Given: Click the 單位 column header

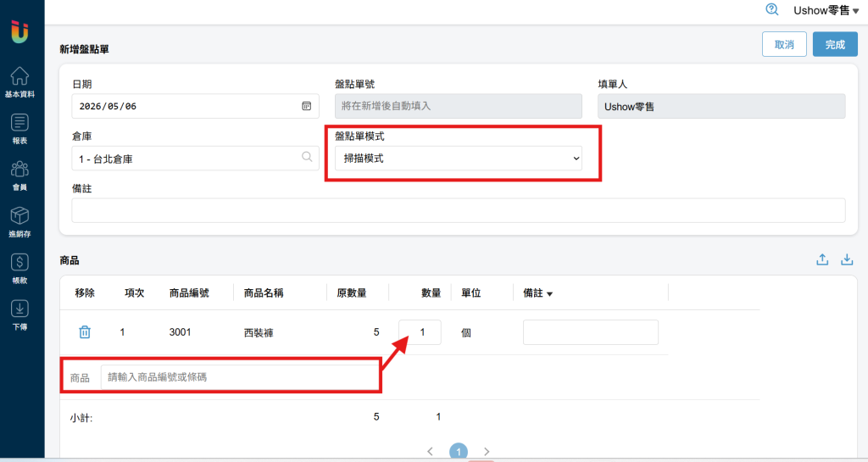Looking at the screenshot, I should [471, 292].
